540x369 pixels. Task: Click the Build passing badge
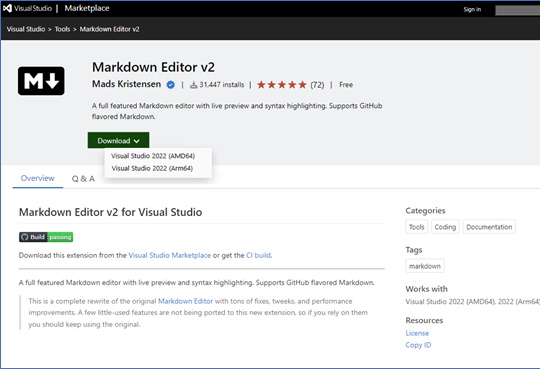click(46, 237)
